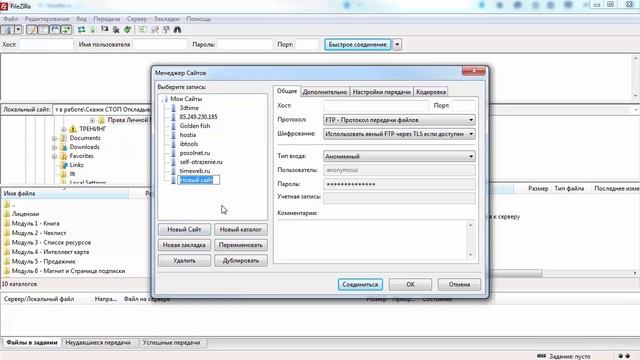Viewport: 640px width, 360px height.
Task: Click the binoculars file search icon
Action: click(x=178, y=30)
